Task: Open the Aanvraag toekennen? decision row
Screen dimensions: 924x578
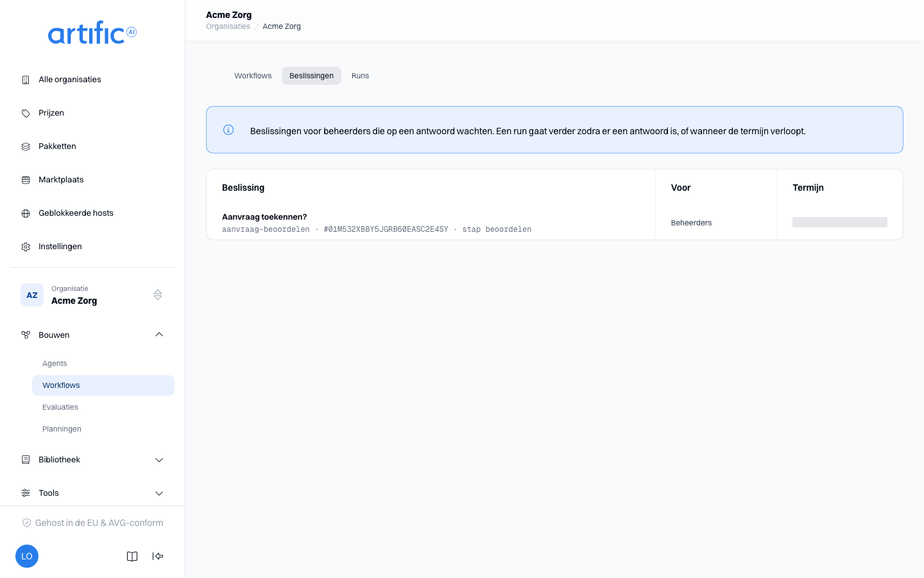Action: tap(554, 223)
